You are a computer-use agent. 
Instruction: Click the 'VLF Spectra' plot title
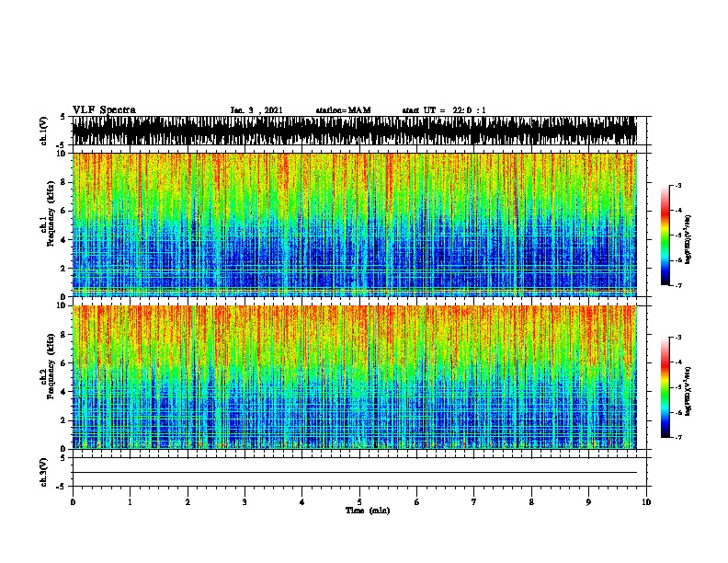(104, 110)
